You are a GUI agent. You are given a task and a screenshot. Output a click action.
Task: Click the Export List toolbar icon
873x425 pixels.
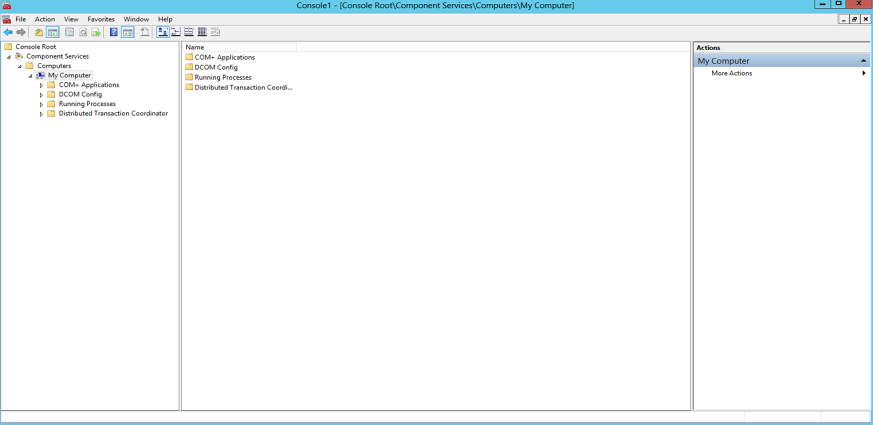pyautogui.click(x=96, y=32)
